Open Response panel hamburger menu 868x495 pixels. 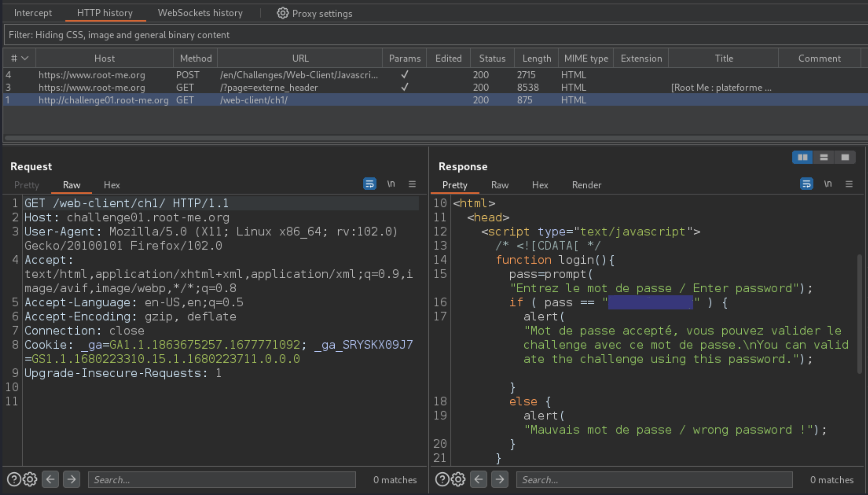pyautogui.click(x=849, y=184)
